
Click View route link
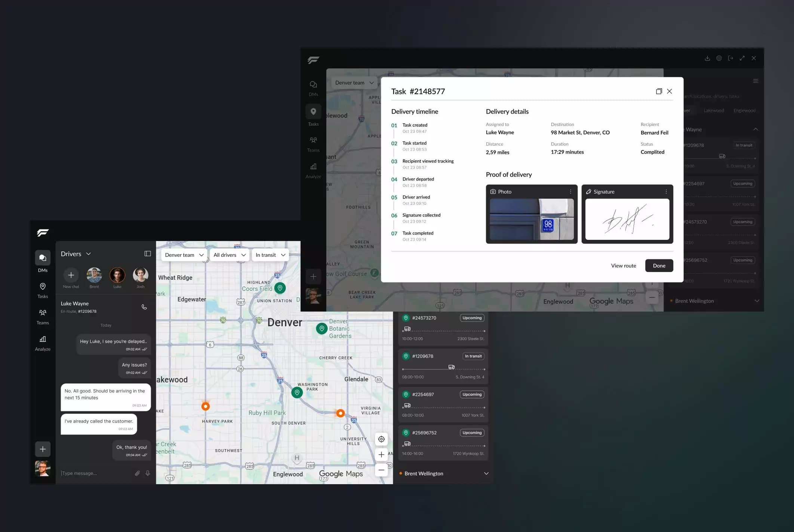(624, 266)
